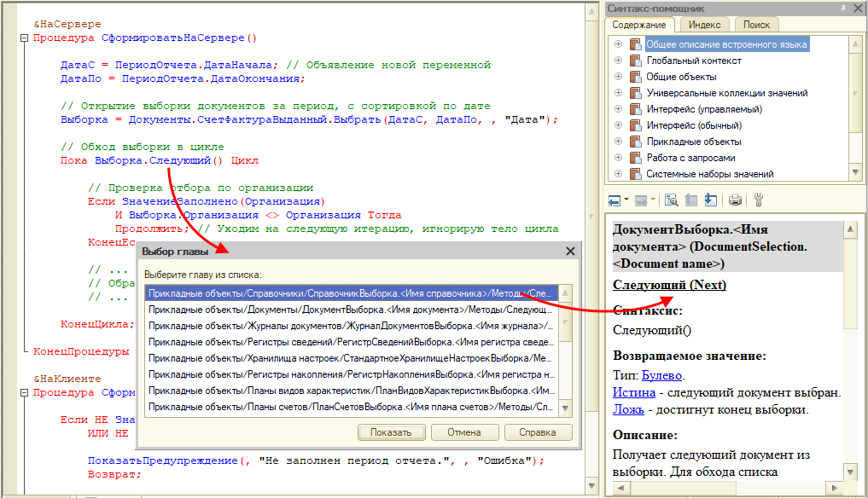Click chapter list scrollbar down arrow
This screenshot has width=868, height=498.
565,408
